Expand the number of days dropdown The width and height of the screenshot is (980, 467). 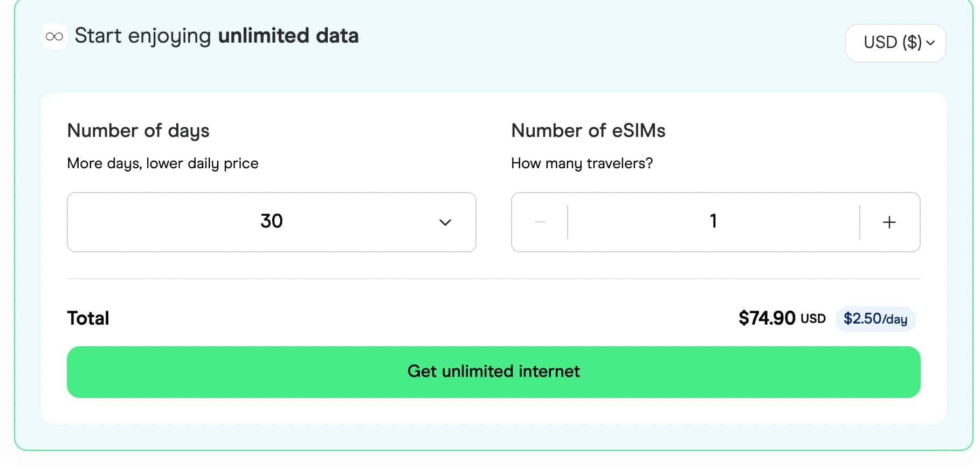(x=271, y=222)
